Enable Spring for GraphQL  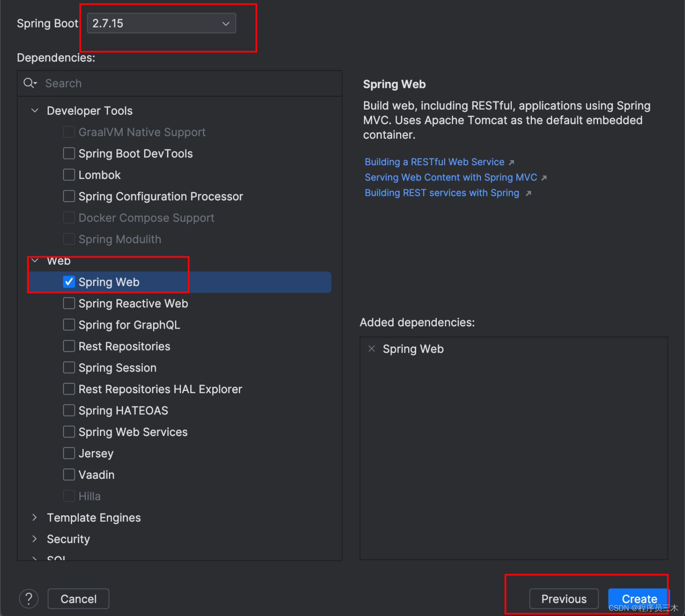tap(69, 325)
